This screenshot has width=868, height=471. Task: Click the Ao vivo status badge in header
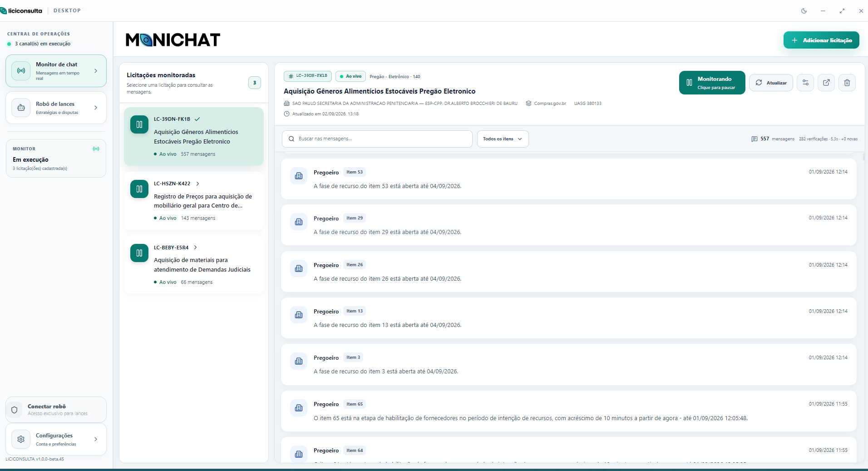coord(350,76)
